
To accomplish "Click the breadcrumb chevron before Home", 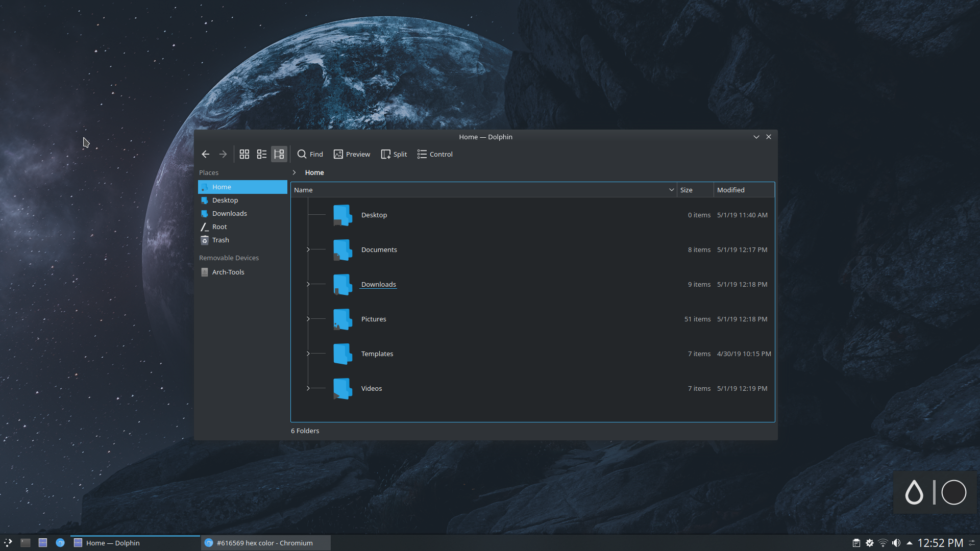I will [295, 172].
